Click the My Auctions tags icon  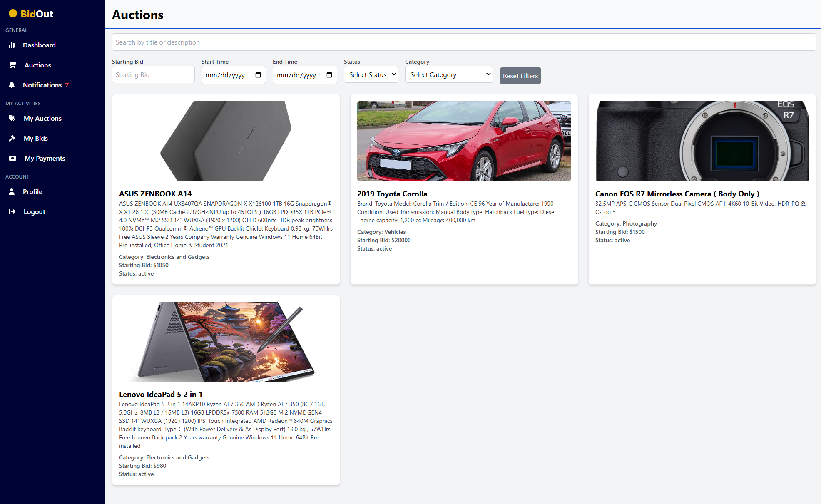click(12, 118)
